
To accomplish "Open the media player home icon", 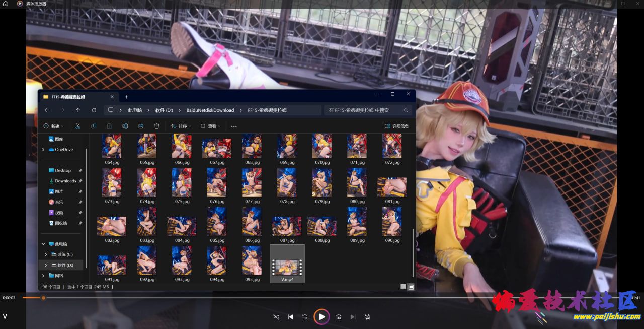I will [6, 4].
